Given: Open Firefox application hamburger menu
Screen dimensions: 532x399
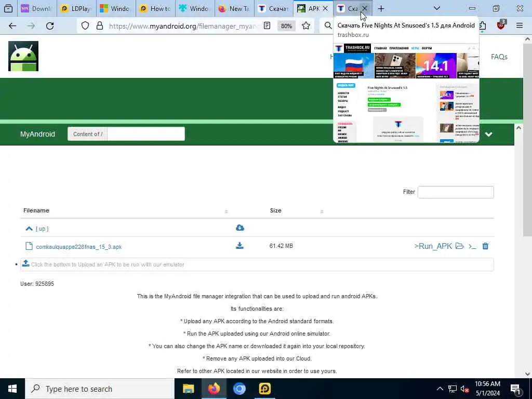Looking at the screenshot, I should pos(520,25).
